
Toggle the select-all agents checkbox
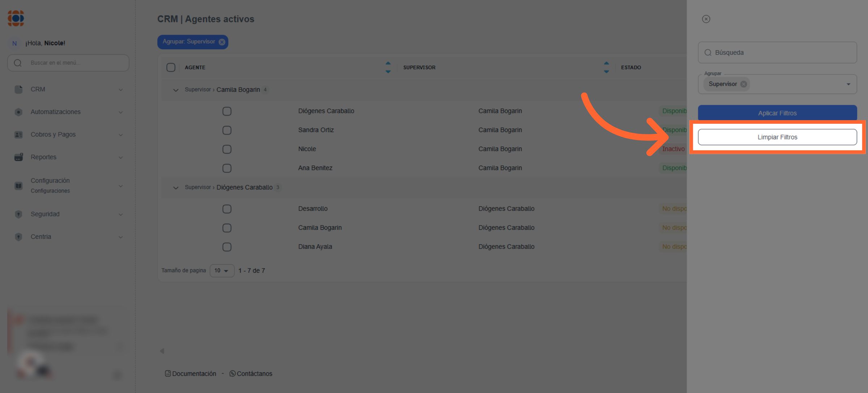pyautogui.click(x=171, y=67)
